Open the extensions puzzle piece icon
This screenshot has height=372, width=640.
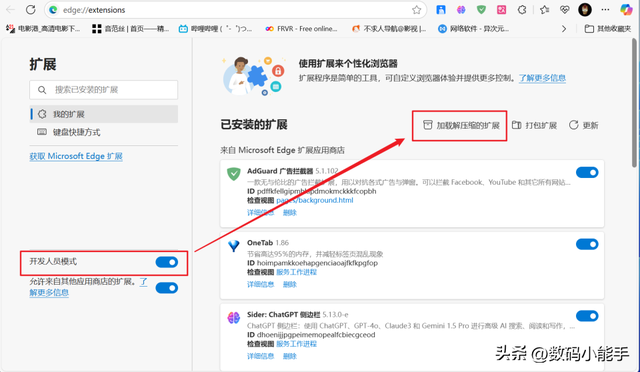(522, 10)
